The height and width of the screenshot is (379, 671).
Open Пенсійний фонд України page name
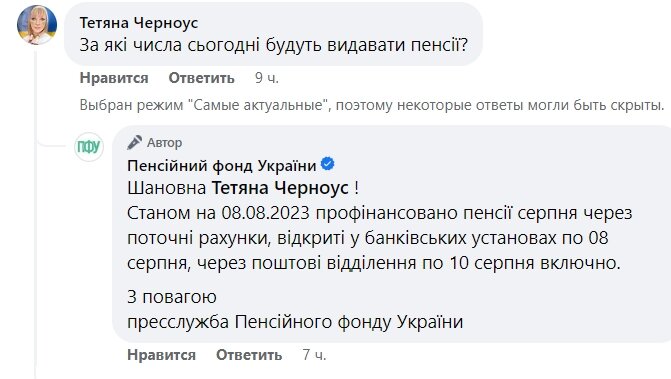[x=222, y=165]
